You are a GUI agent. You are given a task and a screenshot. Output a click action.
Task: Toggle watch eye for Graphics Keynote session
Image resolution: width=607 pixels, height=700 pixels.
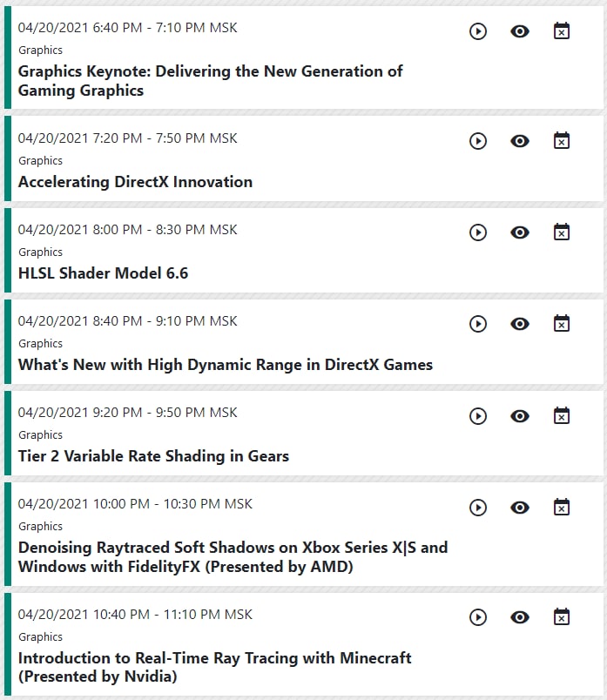click(520, 31)
